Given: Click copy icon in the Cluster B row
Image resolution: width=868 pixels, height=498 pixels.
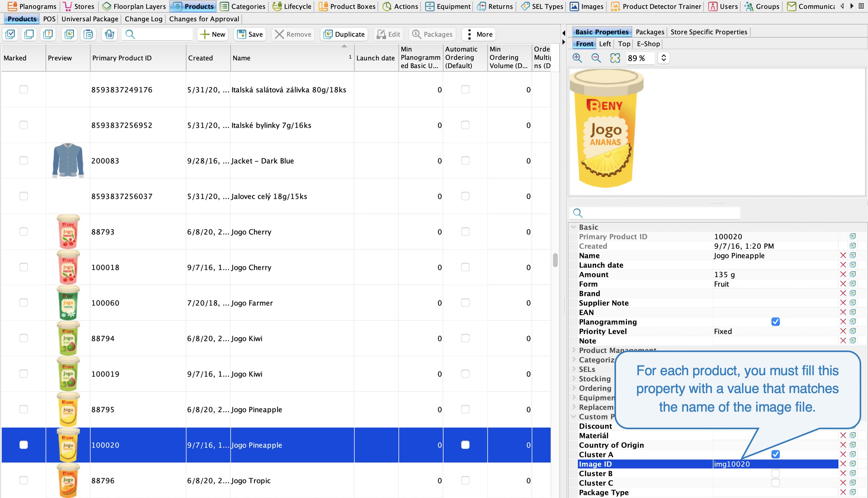Looking at the screenshot, I should point(853,473).
